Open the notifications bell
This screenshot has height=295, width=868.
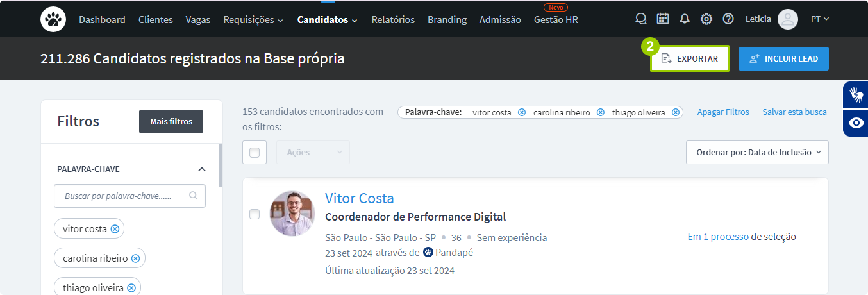[x=685, y=19]
